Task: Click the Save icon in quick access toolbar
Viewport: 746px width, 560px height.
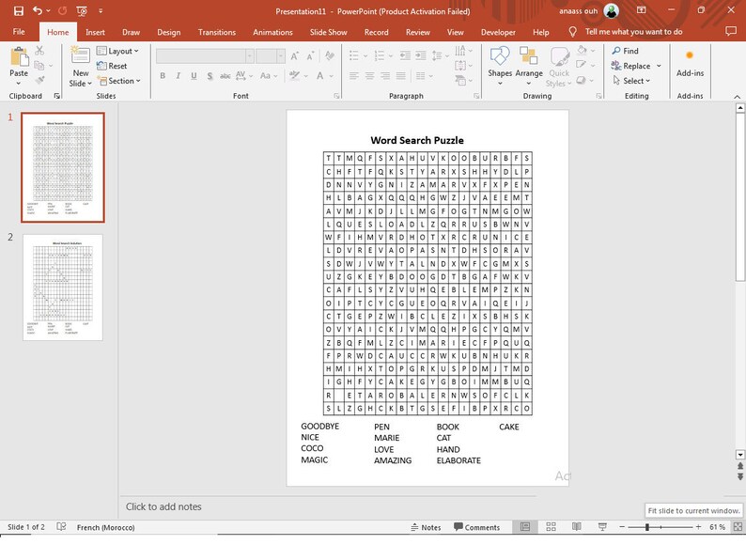Action: click(x=19, y=10)
